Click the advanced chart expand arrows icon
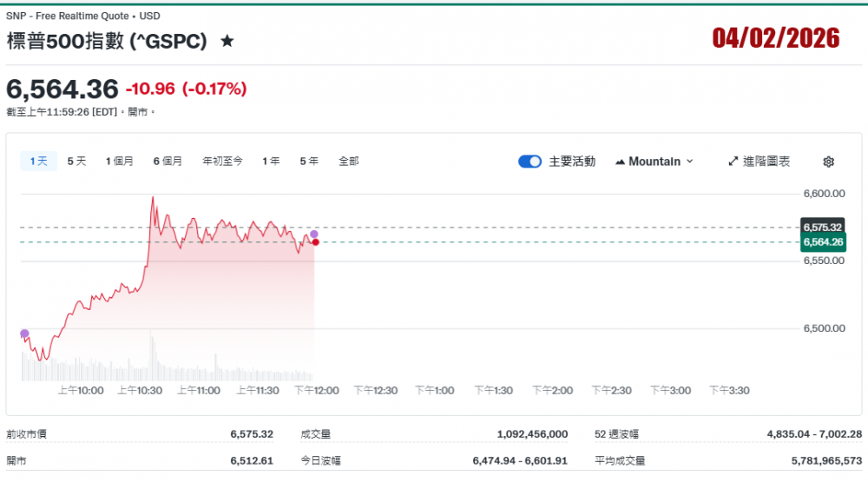The width and height of the screenshot is (868, 482). point(733,162)
